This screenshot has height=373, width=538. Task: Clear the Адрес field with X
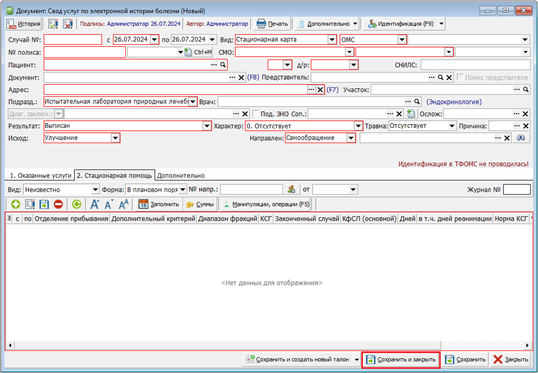[x=320, y=90]
